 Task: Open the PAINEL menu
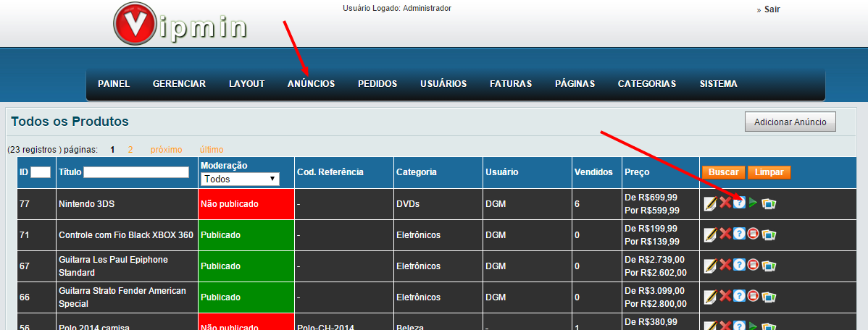click(x=114, y=84)
